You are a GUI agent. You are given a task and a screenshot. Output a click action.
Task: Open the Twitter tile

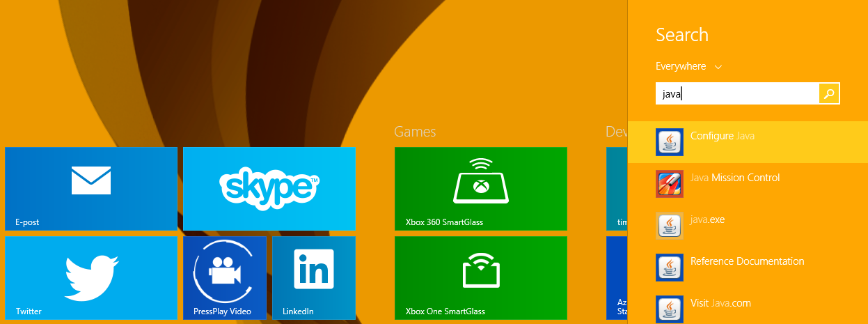91,278
